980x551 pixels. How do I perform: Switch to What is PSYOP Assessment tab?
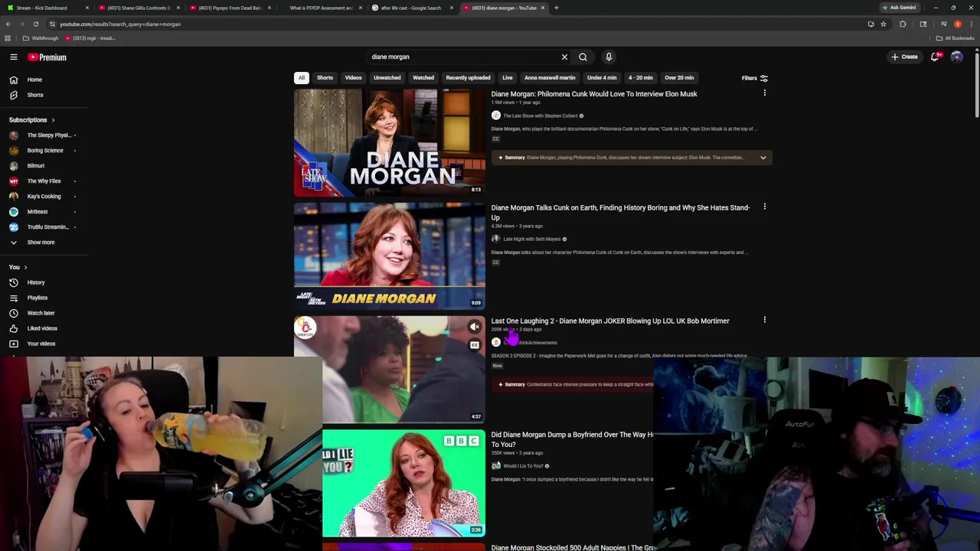320,8
